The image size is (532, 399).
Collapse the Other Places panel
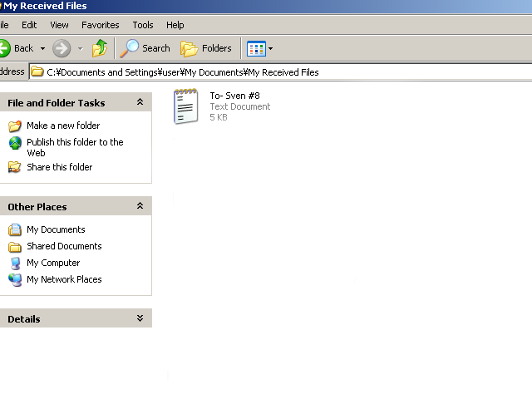pyautogui.click(x=140, y=206)
